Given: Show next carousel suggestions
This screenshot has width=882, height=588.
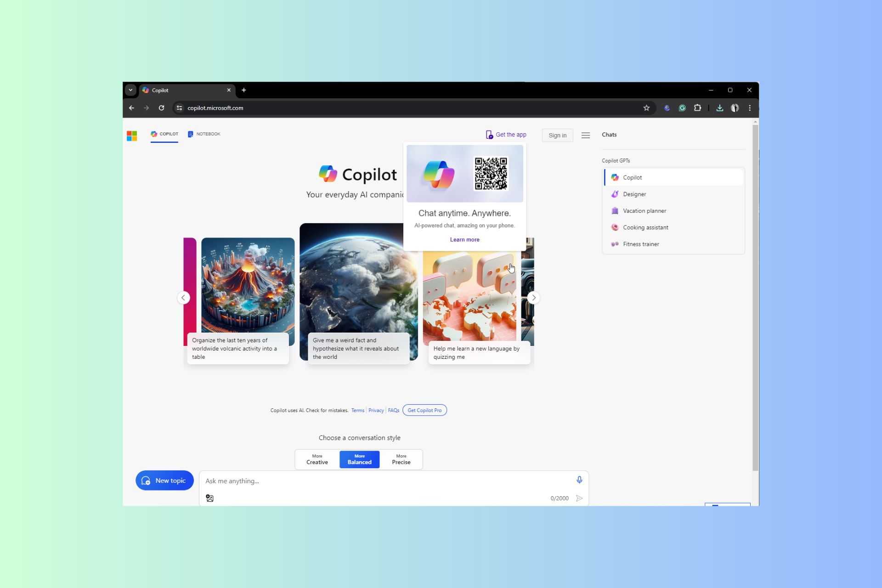Looking at the screenshot, I should coord(533,298).
